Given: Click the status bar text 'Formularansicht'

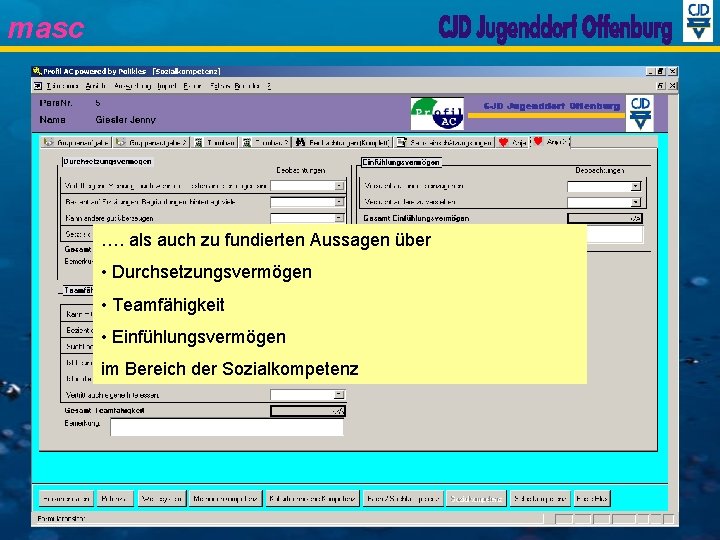Looking at the screenshot, I should click(61, 519).
